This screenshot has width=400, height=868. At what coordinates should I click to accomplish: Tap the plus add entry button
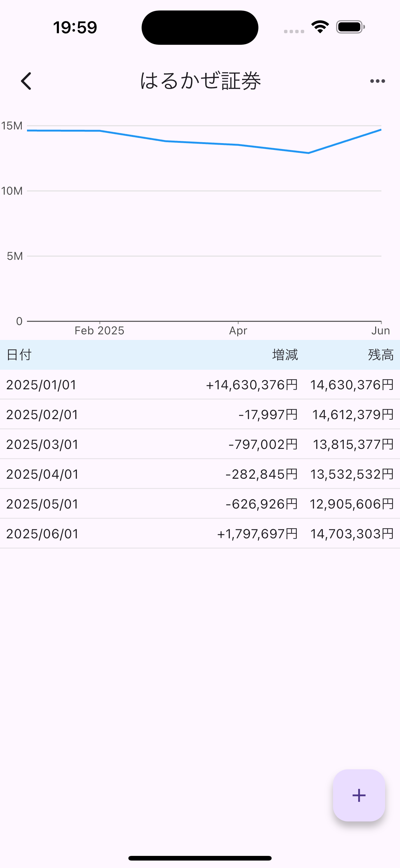pos(359,795)
